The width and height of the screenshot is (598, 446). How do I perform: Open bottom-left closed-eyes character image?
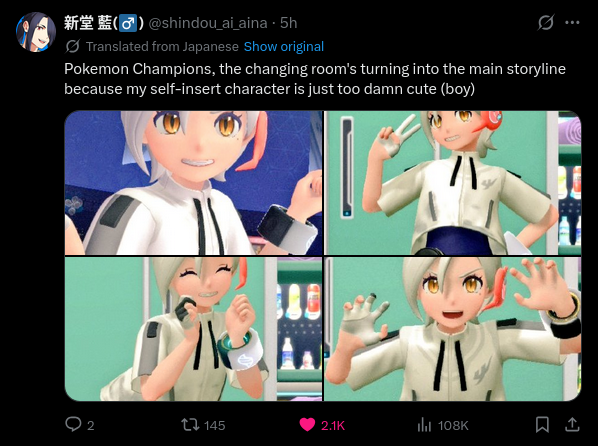pos(193,329)
